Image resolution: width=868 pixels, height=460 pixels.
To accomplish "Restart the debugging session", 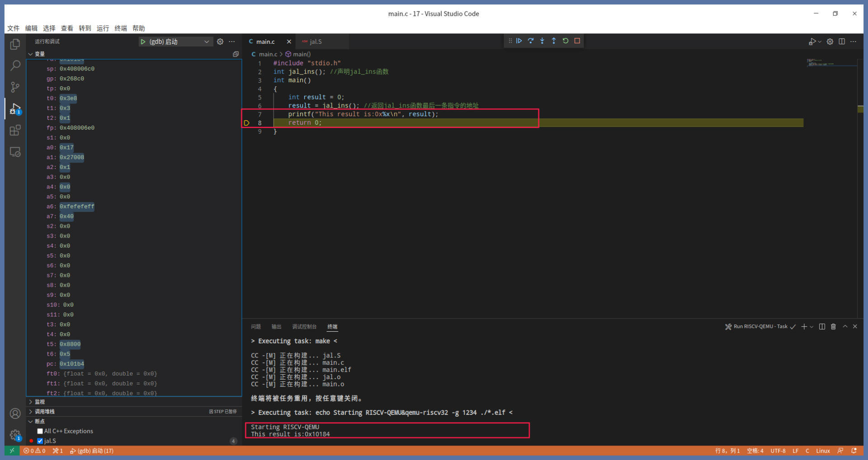I will click(x=566, y=41).
